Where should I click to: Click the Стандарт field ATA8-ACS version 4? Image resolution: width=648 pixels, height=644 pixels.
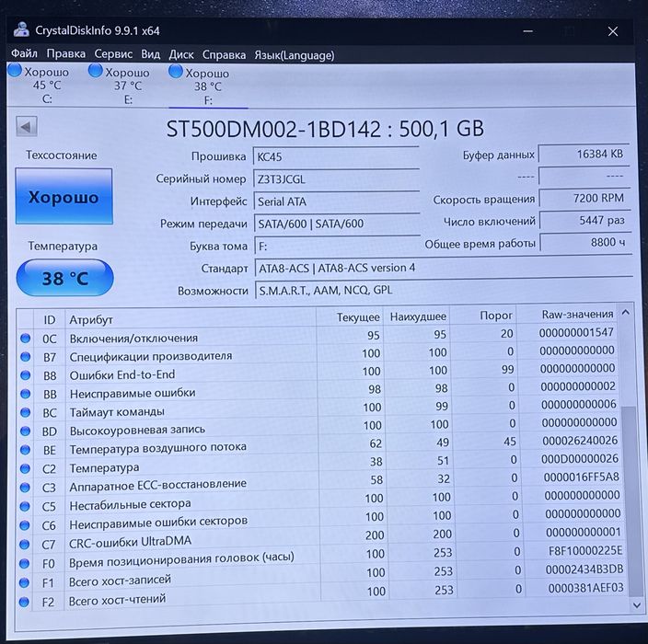(x=444, y=268)
